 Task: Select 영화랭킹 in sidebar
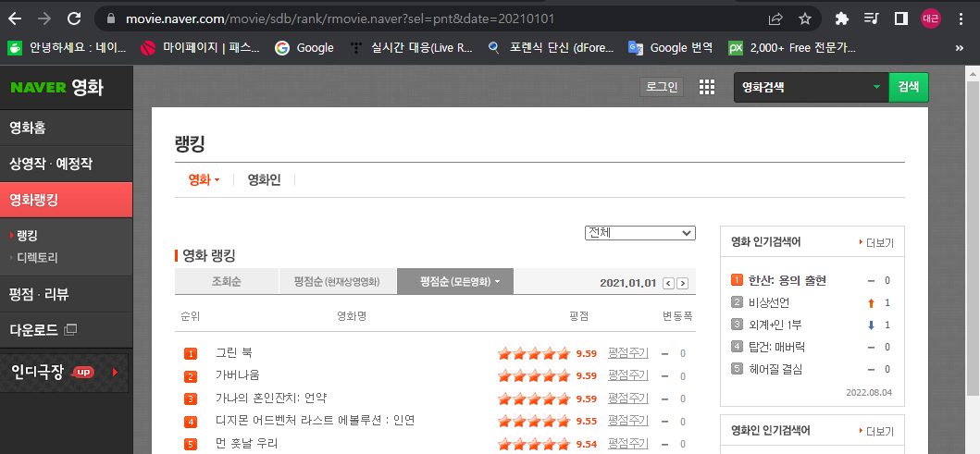(67, 200)
